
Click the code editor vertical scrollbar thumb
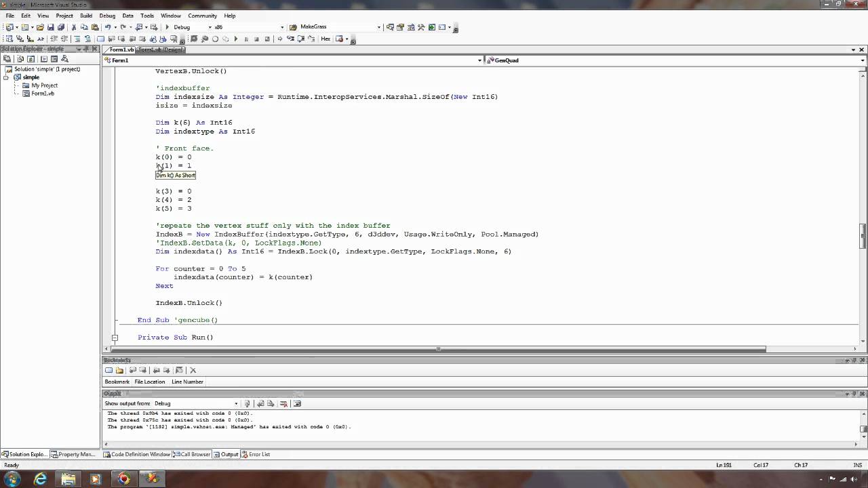(863, 236)
